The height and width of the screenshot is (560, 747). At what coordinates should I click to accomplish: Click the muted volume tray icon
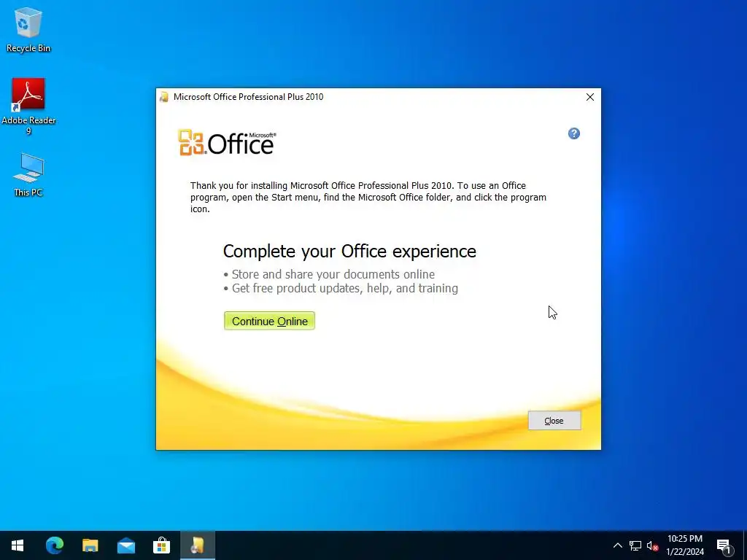coord(652,545)
